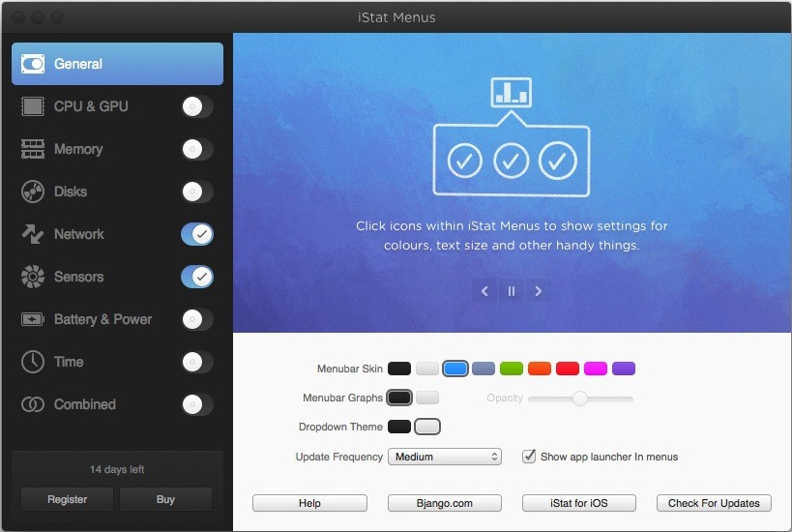The width and height of the screenshot is (792, 532).
Task: Click the Buy button
Action: click(x=165, y=499)
